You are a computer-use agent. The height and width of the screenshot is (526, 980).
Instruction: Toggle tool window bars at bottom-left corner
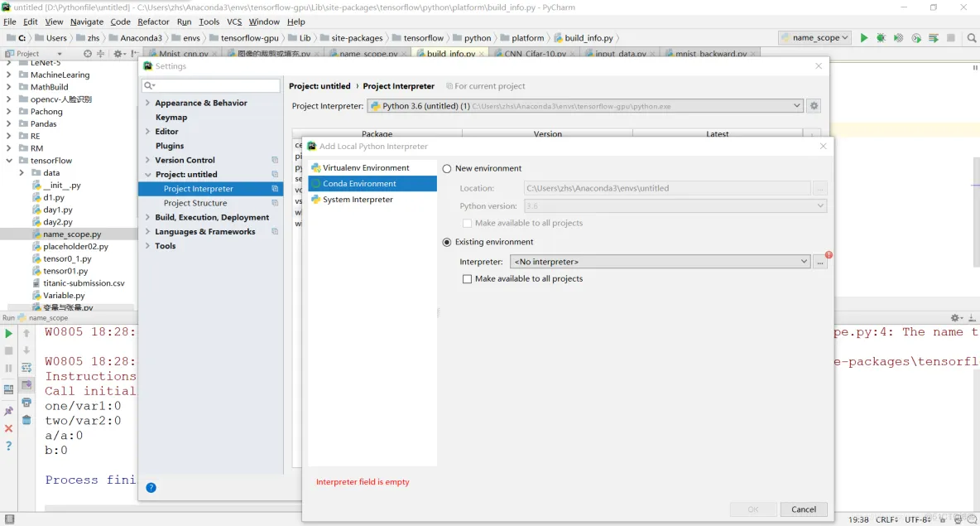(9, 519)
